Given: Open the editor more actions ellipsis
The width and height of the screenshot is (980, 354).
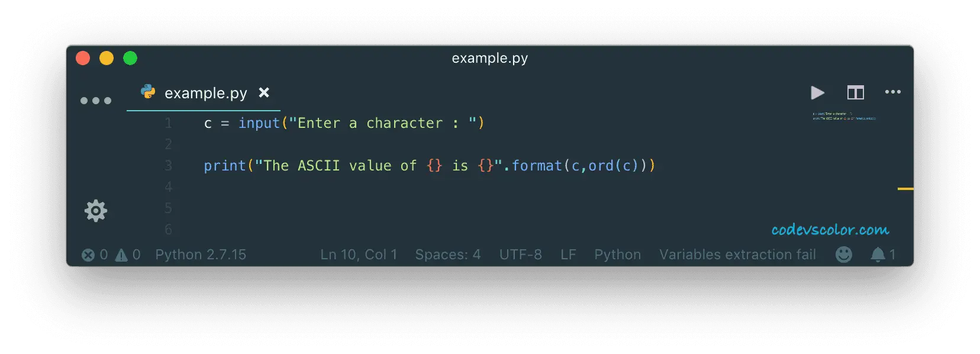Looking at the screenshot, I should pos(892,92).
